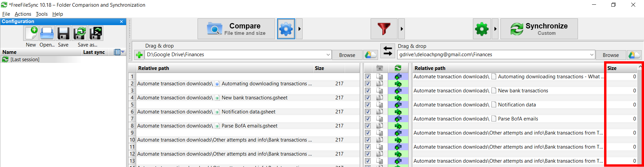Open synchronization settings green gear
644x167 pixels.
482,29
